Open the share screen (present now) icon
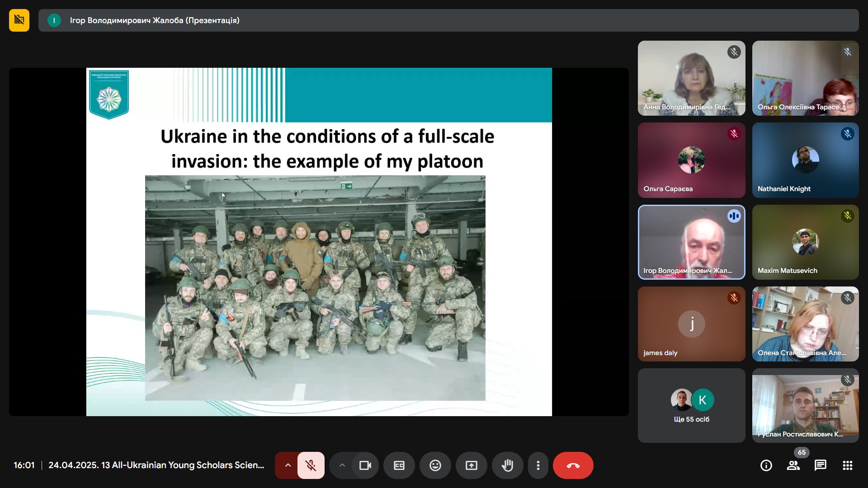The width and height of the screenshot is (868, 488). click(471, 465)
